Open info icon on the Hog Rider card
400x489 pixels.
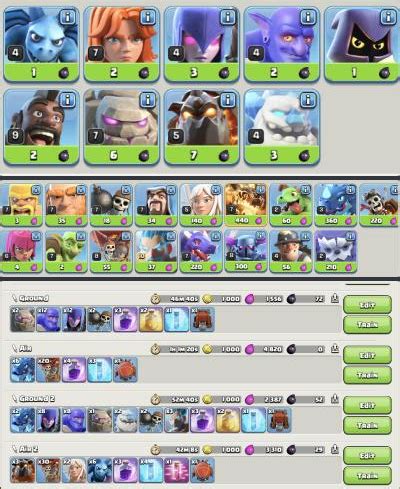(68, 100)
